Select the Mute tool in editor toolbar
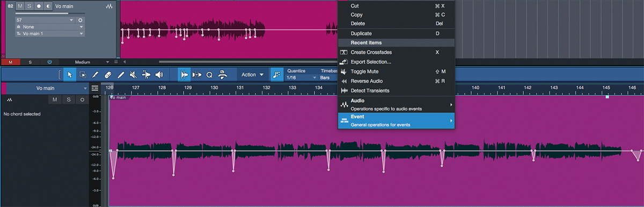 pos(133,75)
